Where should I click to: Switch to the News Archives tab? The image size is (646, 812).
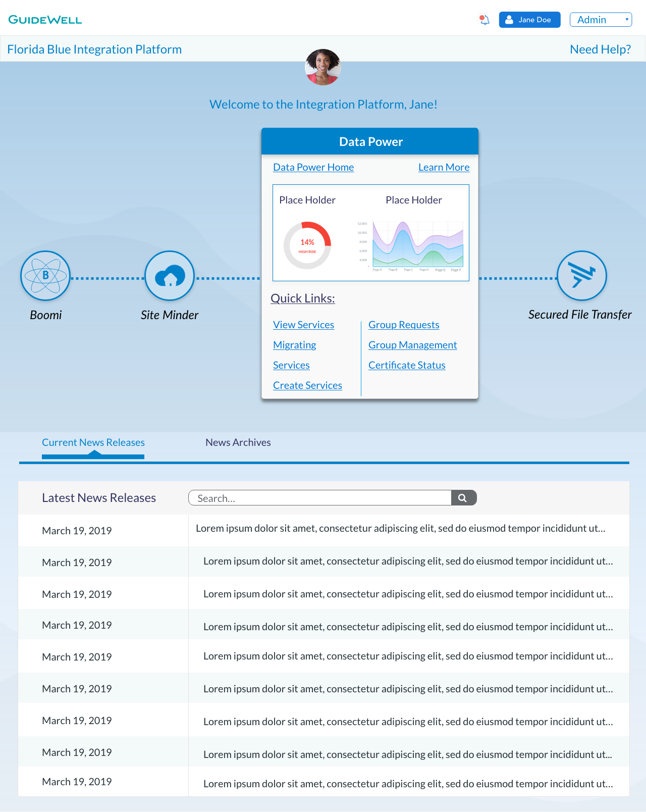click(x=238, y=442)
